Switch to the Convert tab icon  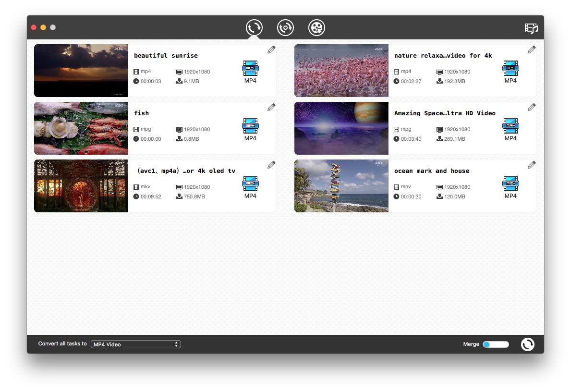coord(254,27)
